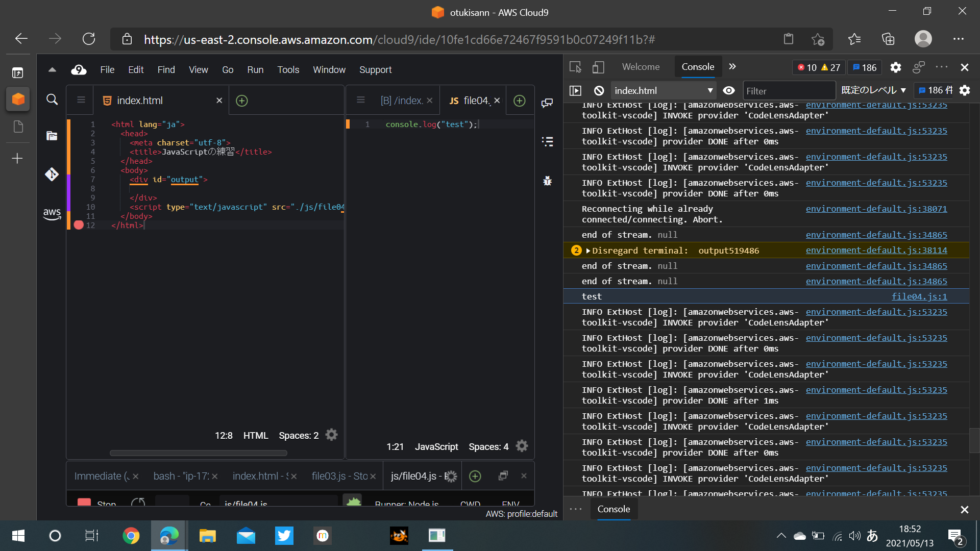Open console settings gear
The width and height of the screenshot is (980, 551).
pos(965,90)
